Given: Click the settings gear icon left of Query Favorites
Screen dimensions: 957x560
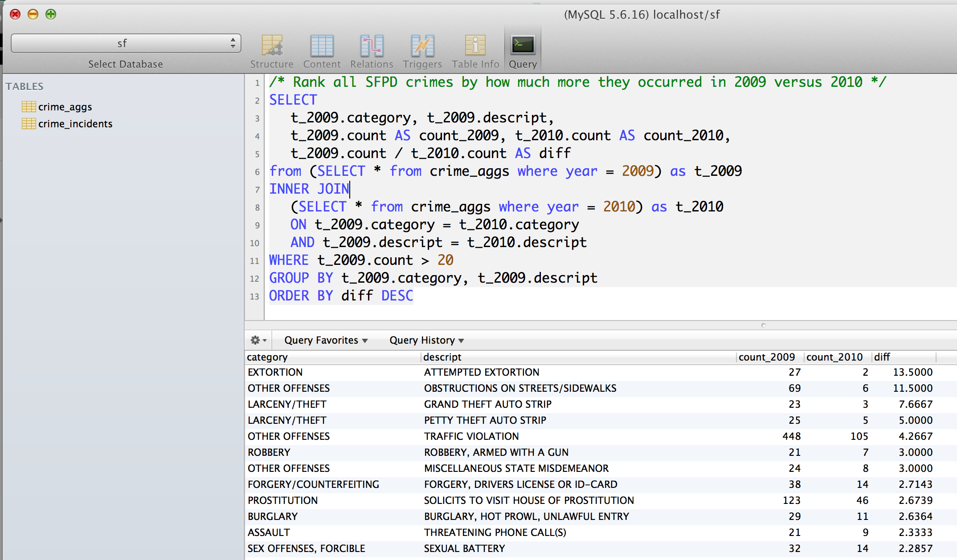Looking at the screenshot, I should [x=256, y=341].
